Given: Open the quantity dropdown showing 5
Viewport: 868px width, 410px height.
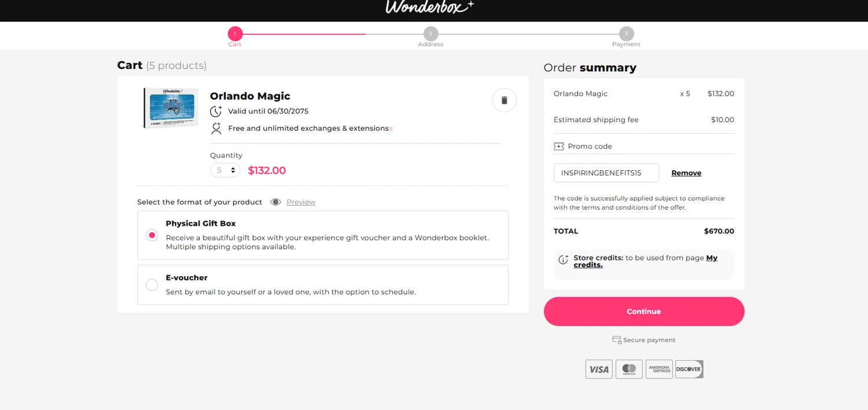Looking at the screenshot, I should (x=225, y=170).
